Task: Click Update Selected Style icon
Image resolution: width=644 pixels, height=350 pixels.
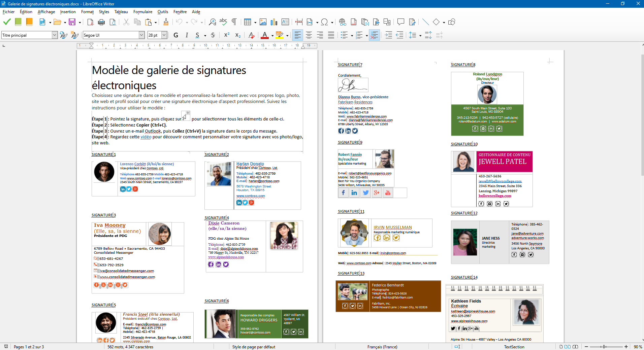Action: [x=63, y=35]
